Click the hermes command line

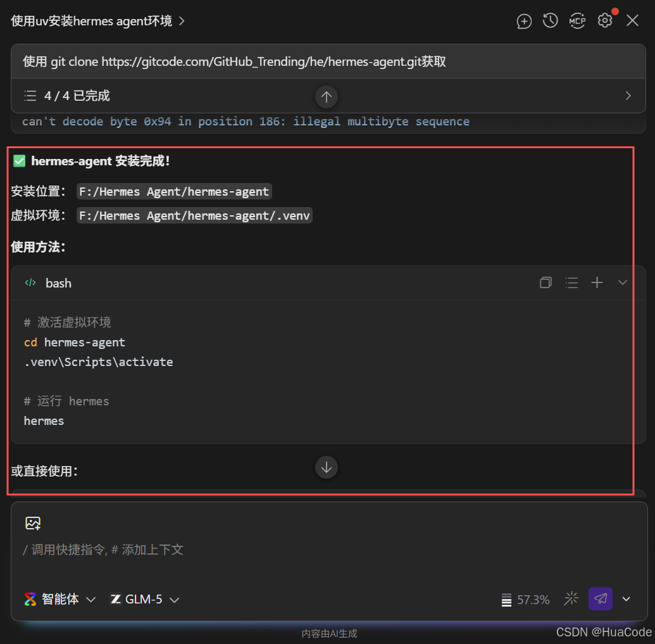click(44, 421)
